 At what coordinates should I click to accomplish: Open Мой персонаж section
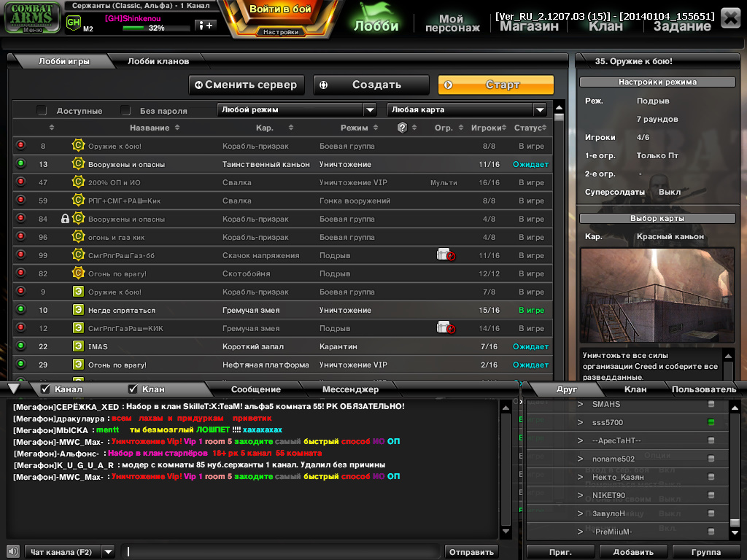(x=452, y=23)
